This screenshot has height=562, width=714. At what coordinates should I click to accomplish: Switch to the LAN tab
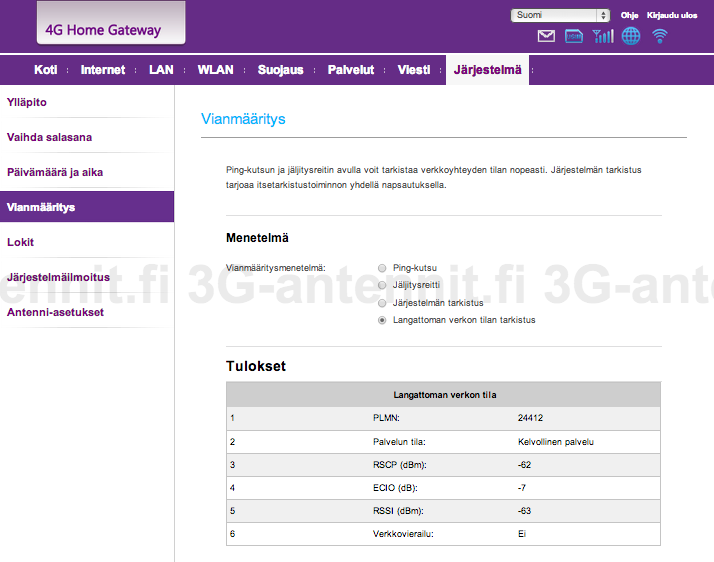pos(161,70)
